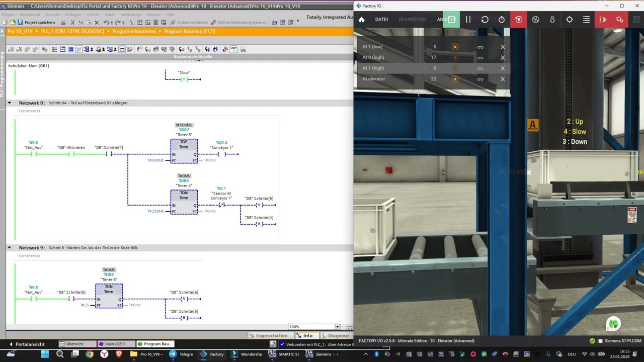644x362 pixels.
Task: Open the Projekt menu
Action: click(8, 15)
